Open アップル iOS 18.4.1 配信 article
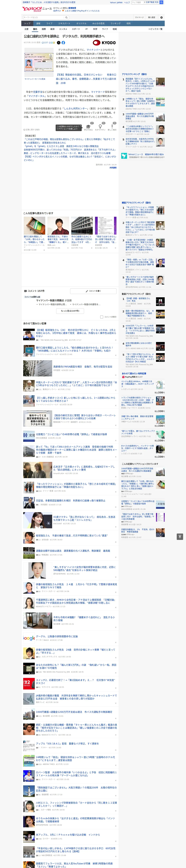186x868 pixels. pos(68,744)
